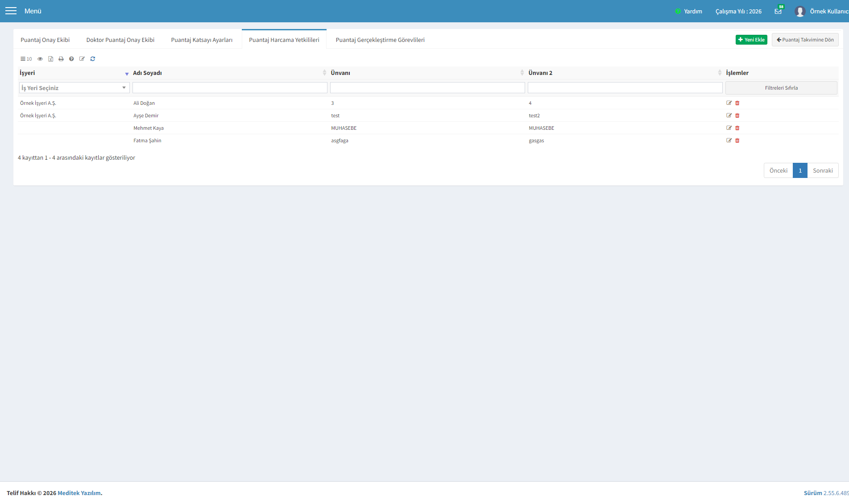Screen dimensions: 849x504
Task: Toggle column visibility with the eye icon
Action: coord(40,59)
